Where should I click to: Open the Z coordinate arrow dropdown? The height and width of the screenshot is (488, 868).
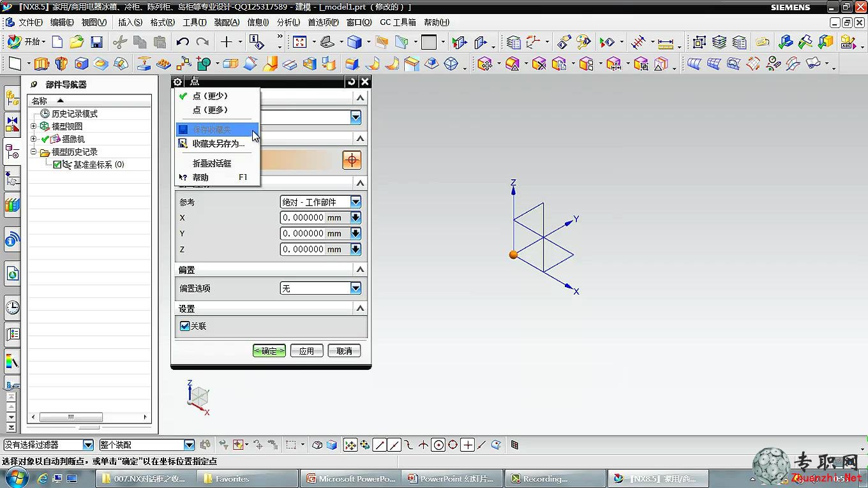click(356, 249)
